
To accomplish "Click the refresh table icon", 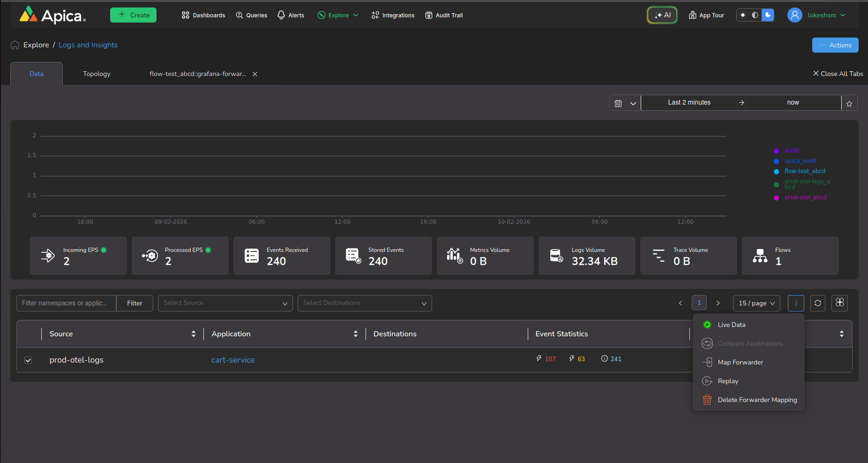I will (818, 303).
